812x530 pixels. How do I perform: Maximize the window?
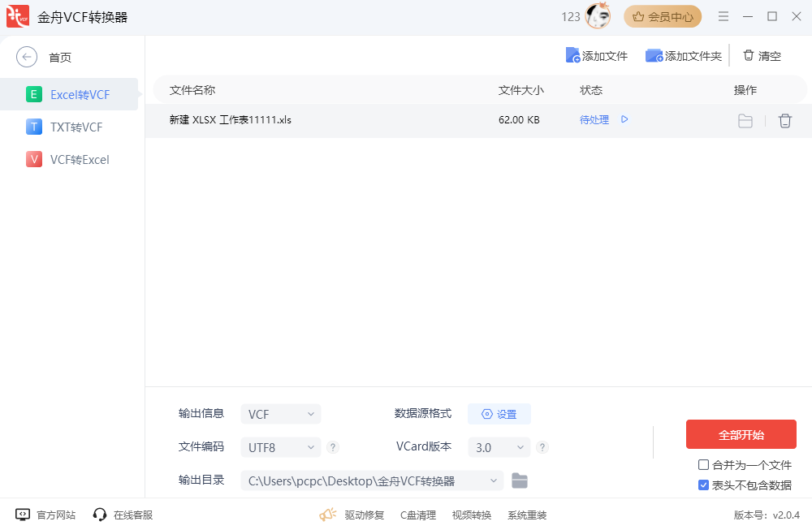pos(772,16)
